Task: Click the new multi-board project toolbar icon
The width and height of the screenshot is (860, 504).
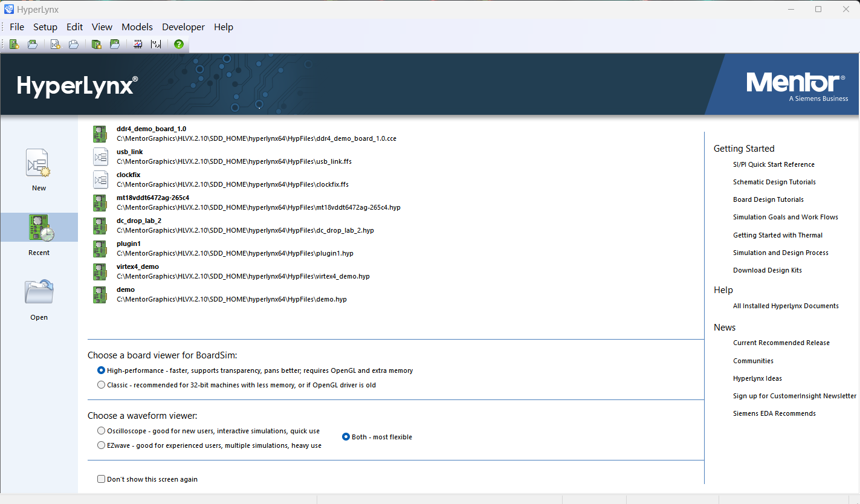Action: tap(97, 44)
